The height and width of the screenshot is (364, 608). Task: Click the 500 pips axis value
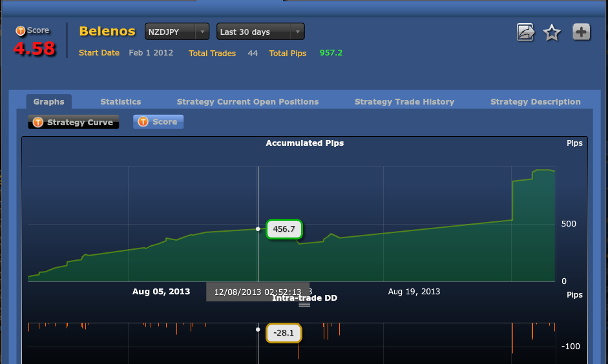[x=569, y=224]
